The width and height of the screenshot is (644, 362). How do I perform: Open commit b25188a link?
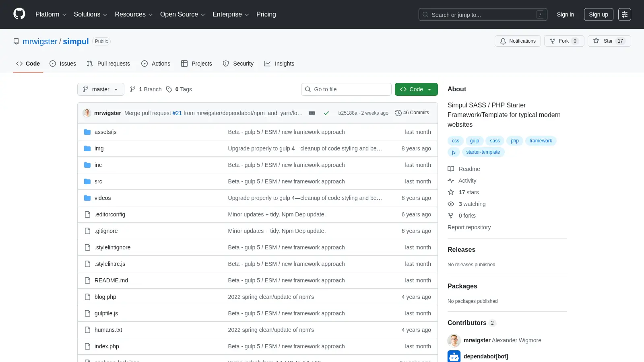click(x=348, y=113)
